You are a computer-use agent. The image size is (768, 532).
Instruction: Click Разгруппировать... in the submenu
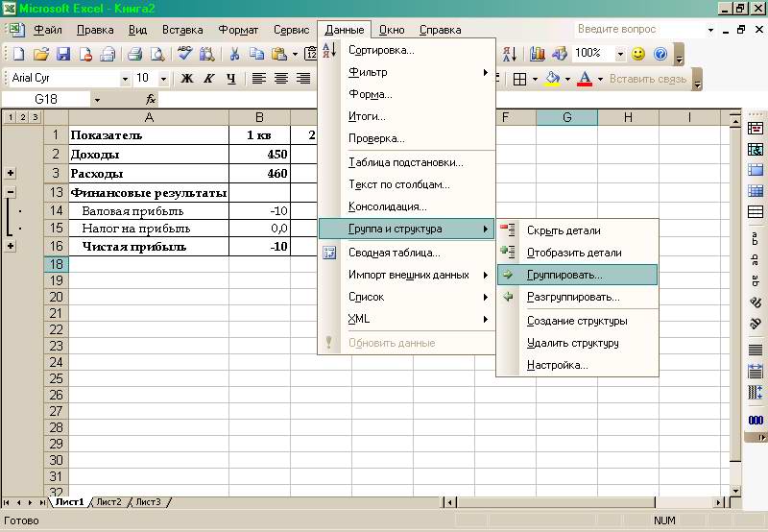click(x=578, y=297)
